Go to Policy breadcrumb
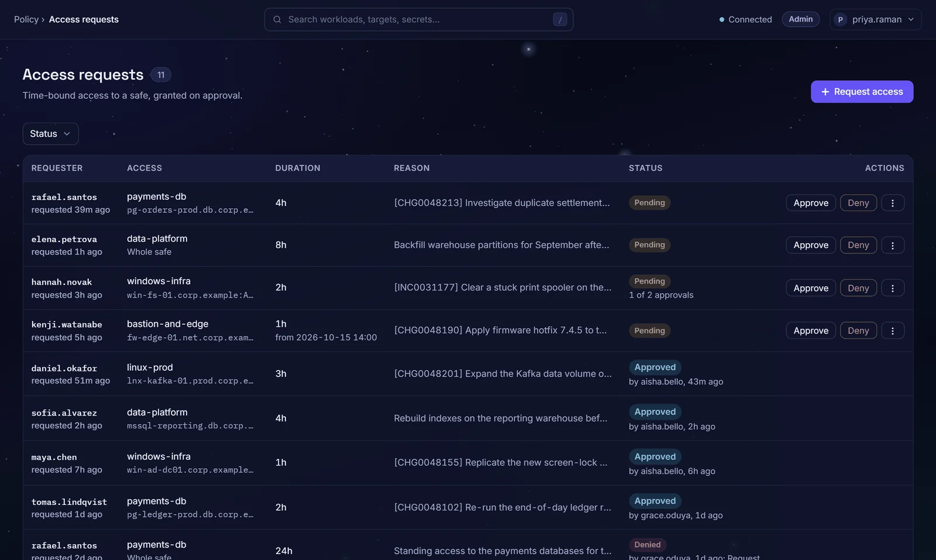 (26, 19)
